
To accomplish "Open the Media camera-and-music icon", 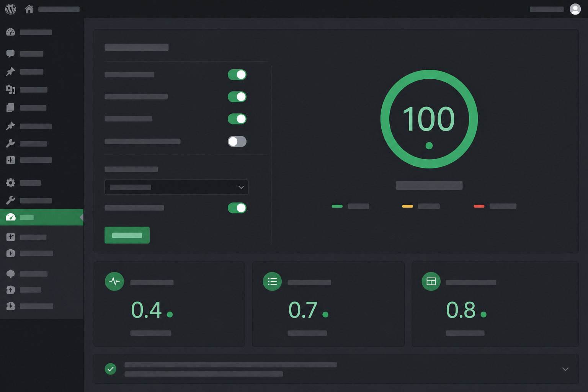I will (11, 90).
